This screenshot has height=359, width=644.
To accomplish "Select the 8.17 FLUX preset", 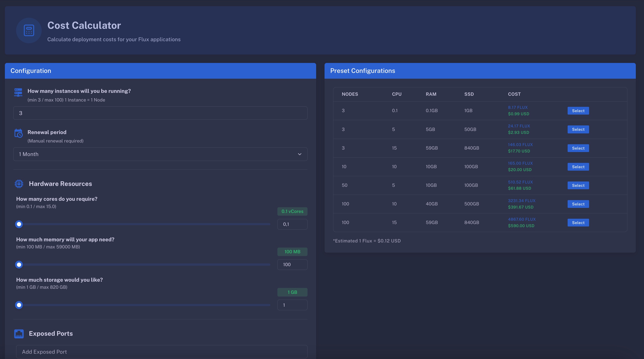I will click(x=578, y=111).
